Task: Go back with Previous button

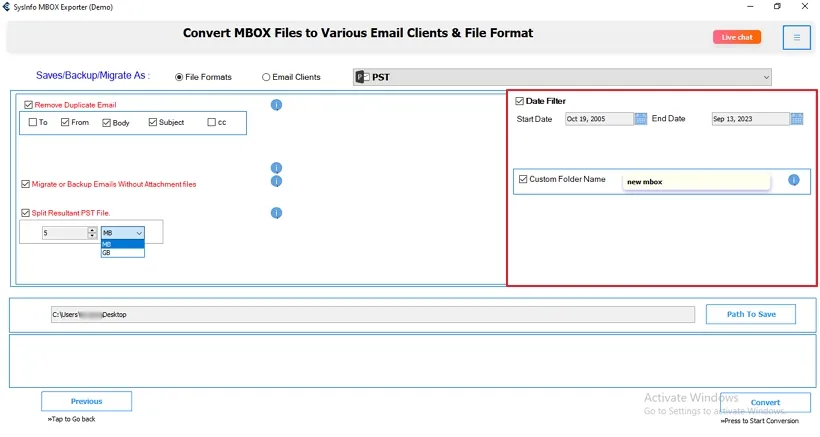Action: tap(87, 401)
